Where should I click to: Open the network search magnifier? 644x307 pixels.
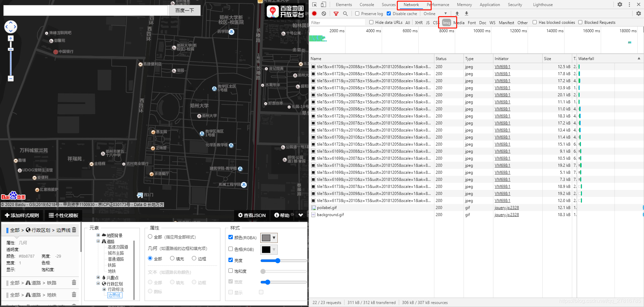(x=345, y=14)
